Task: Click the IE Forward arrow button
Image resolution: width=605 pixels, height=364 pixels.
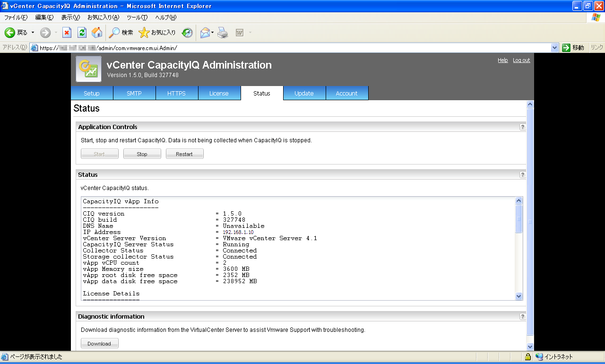Action: click(45, 33)
